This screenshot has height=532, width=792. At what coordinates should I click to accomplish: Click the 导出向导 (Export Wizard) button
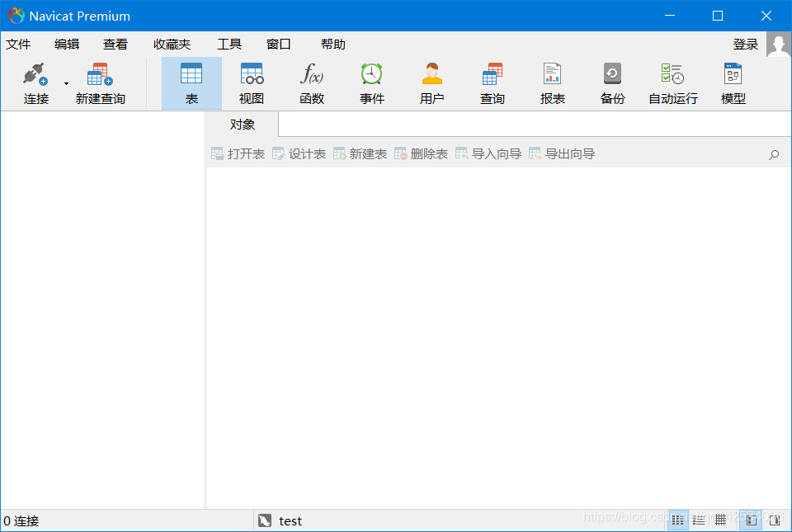point(562,154)
